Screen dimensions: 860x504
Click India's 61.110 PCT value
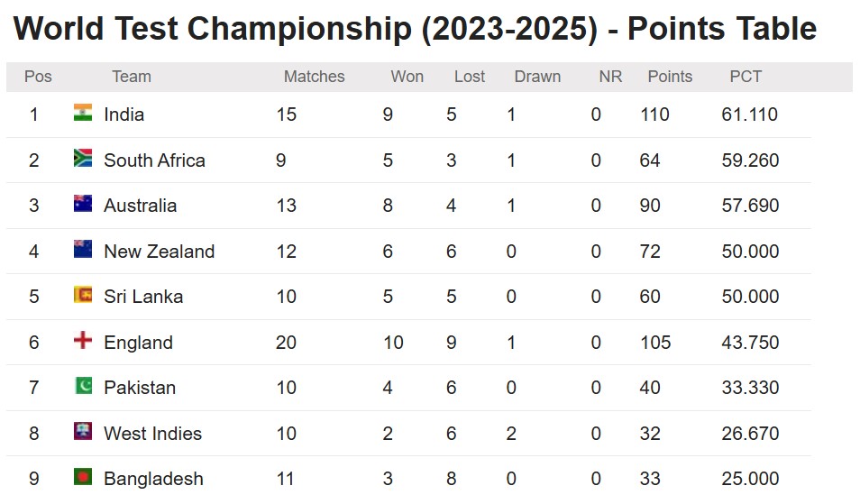749,115
